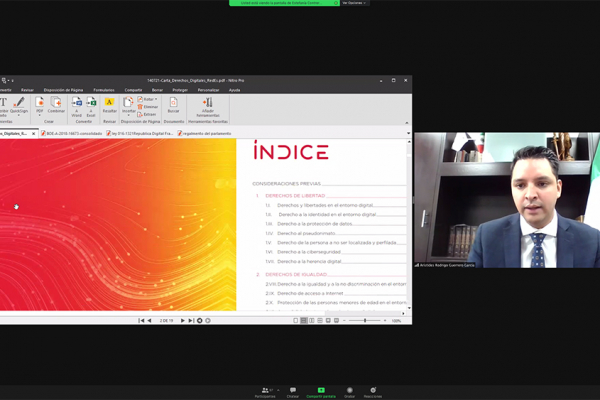The height and width of the screenshot is (400, 600).
Task: Select facing continuous view icon
Action: click(320, 320)
